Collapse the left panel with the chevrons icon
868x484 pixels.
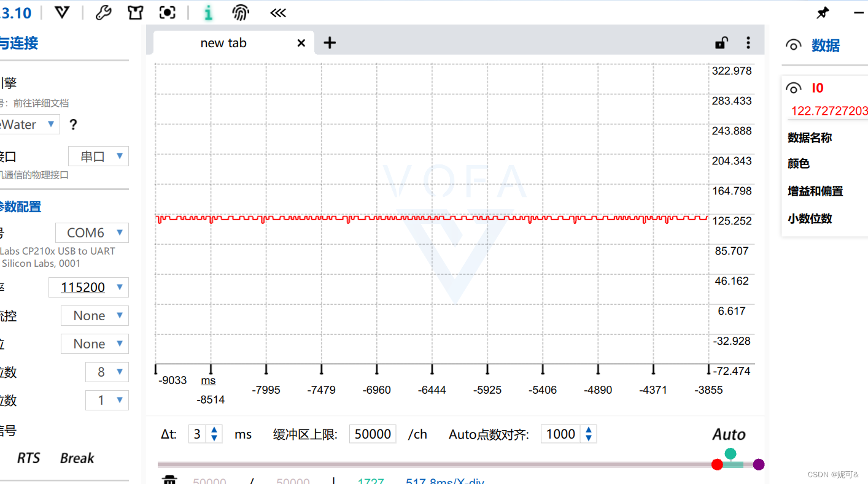(277, 12)
